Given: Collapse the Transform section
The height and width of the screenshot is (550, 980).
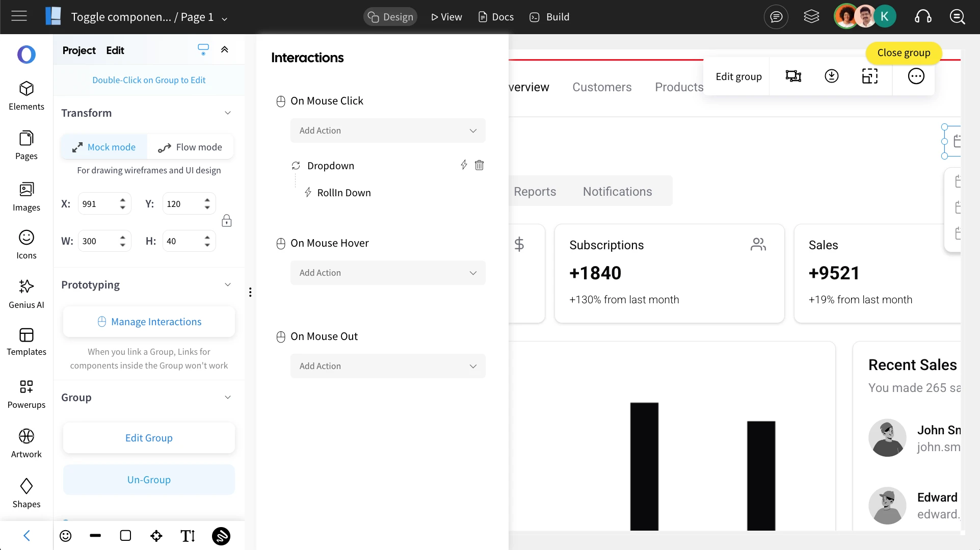Looking at the screenshot, I should tap(228, 113).
